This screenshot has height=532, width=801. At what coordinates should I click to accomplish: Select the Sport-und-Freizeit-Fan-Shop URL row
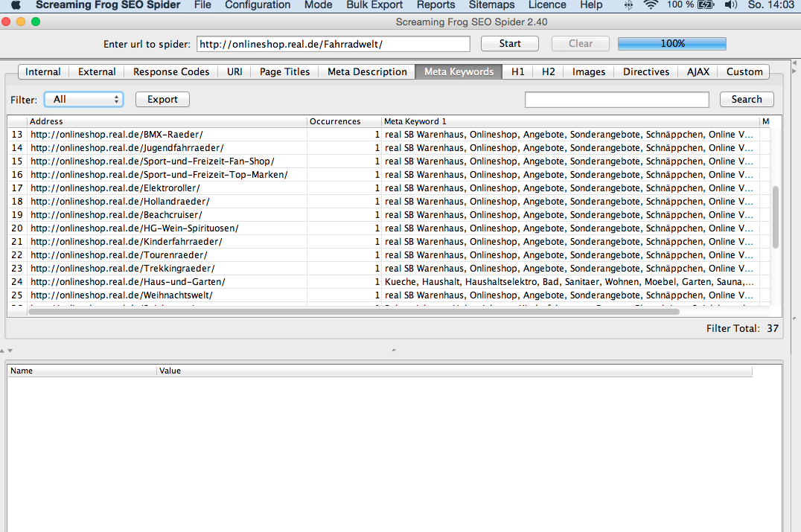click(389, 161)
